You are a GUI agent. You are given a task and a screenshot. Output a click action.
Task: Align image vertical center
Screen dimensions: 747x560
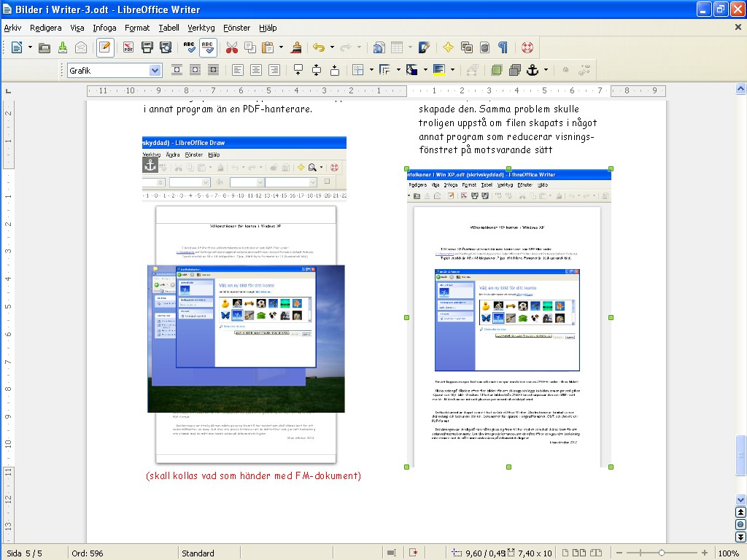pyautogui.click(x=317, y=71)
